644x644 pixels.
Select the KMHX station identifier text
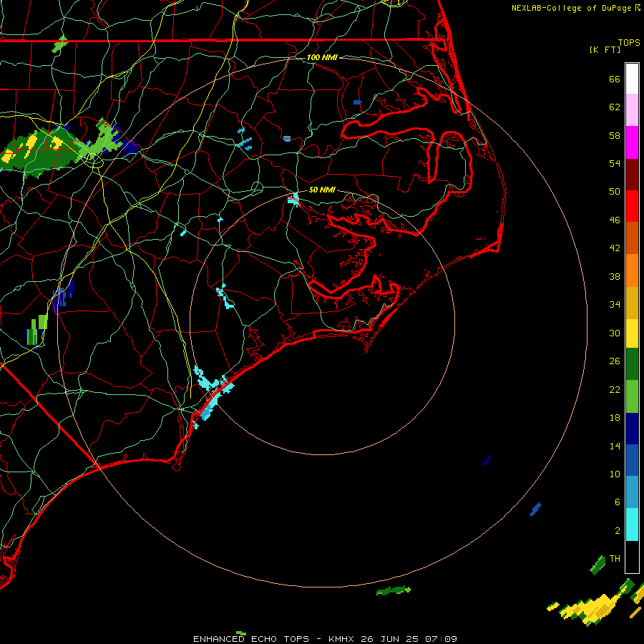click(343, 639)
